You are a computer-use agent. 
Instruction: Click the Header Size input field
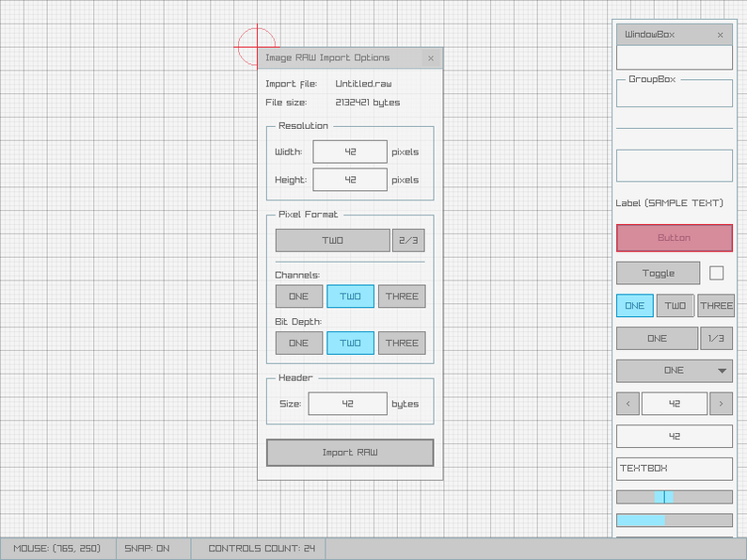click(348, 404)
